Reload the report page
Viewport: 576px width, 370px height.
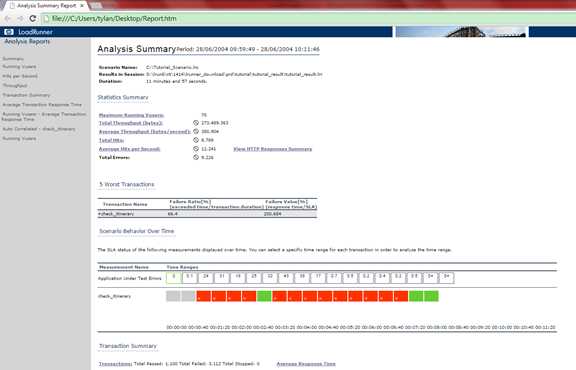pos(33,18)
